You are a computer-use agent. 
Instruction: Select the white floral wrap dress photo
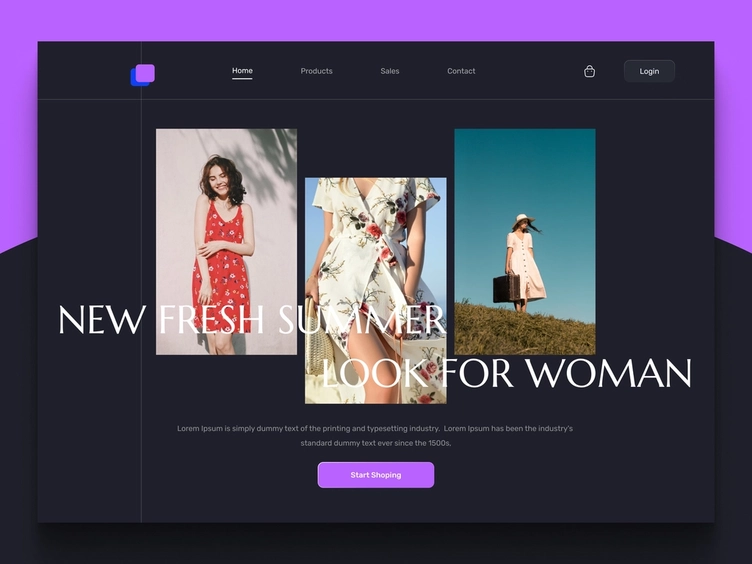click(376, 291)
